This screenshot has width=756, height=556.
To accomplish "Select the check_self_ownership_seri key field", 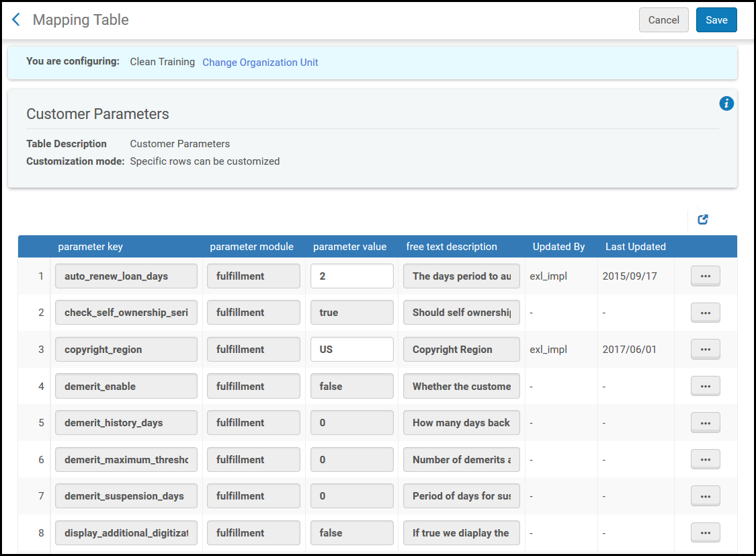I will click(x=126, y=313).
